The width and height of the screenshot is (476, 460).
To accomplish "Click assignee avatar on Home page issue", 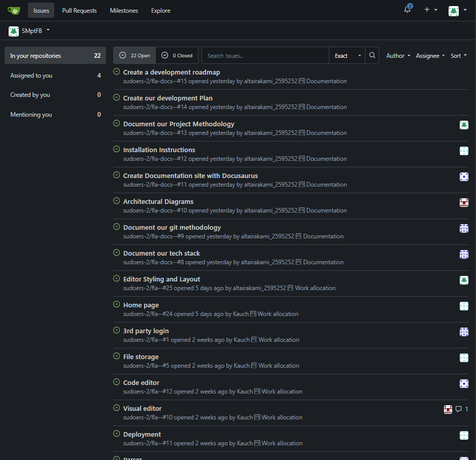I will pos(464,306).
